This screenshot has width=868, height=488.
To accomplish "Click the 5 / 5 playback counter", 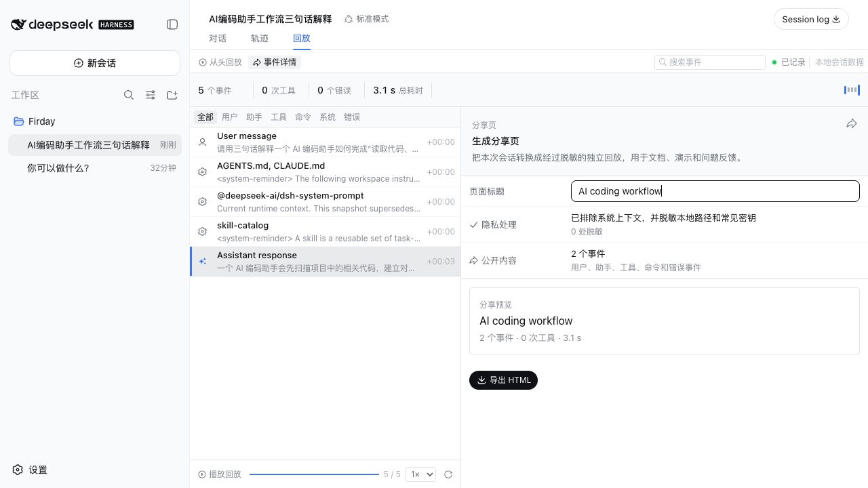I will [x=392, y=474].
